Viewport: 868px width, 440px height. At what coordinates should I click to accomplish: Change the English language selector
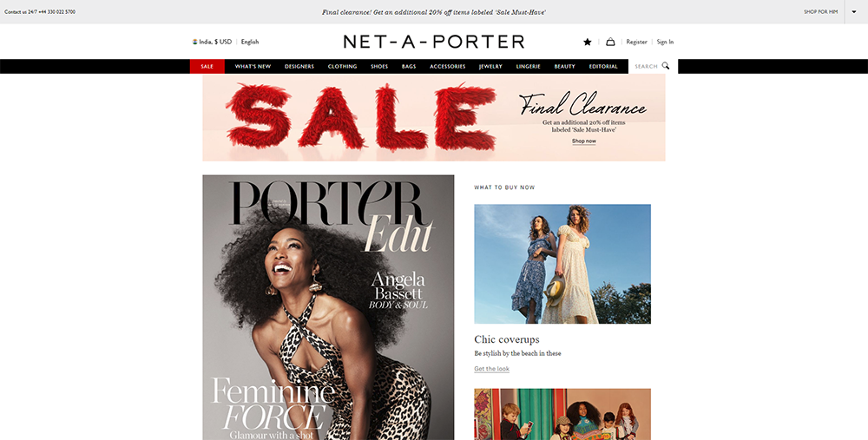coord(250,42)
